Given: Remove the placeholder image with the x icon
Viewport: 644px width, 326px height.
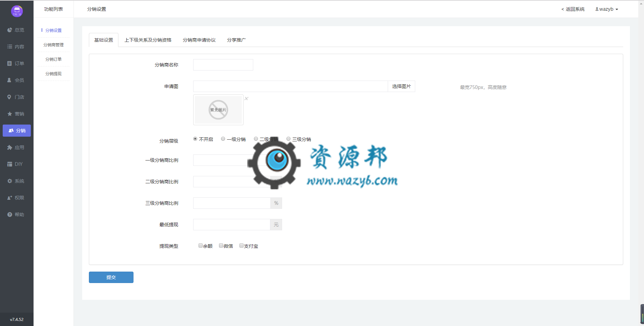Looking at the screenshot, I should [x=247, y=99].
